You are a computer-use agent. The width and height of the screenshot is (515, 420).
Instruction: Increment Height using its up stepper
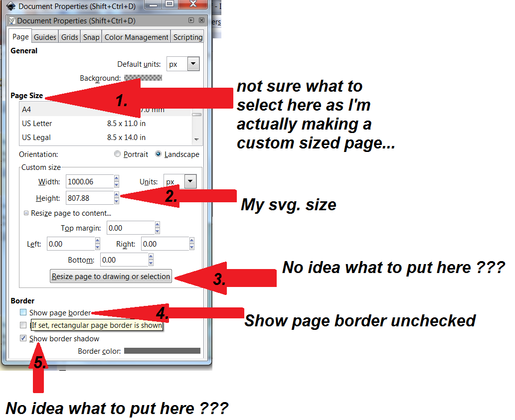tap(117, 195)
